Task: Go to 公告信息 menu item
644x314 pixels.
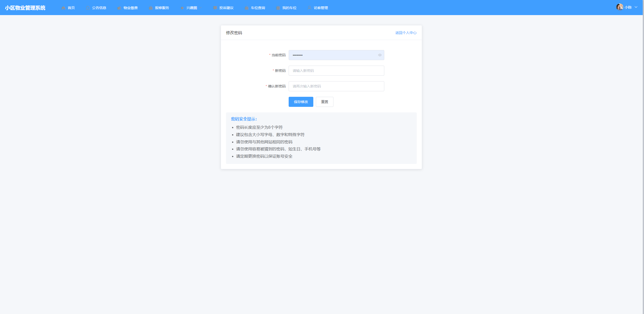Action: pyautogui.click(x=99, y=8)
